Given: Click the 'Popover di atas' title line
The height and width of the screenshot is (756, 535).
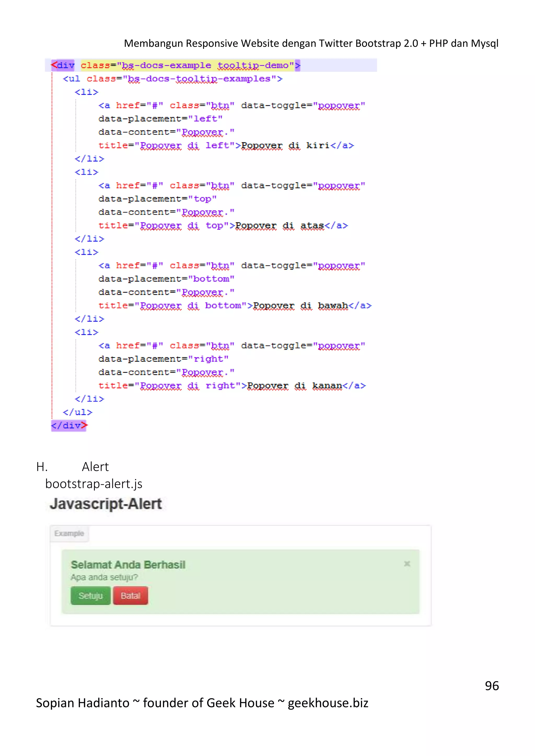Looking at the screenshot, I should 223,226.
